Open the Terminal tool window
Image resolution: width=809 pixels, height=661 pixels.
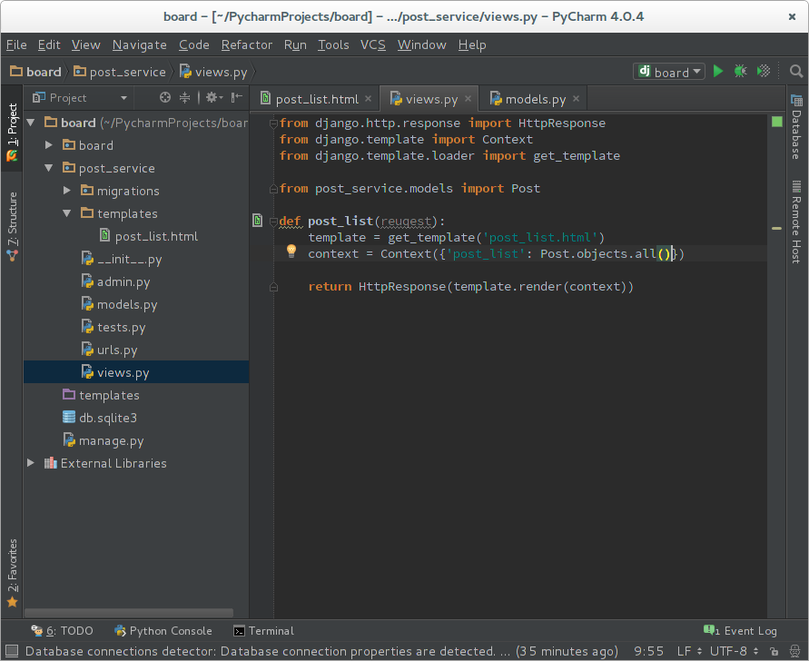(264, 631)
